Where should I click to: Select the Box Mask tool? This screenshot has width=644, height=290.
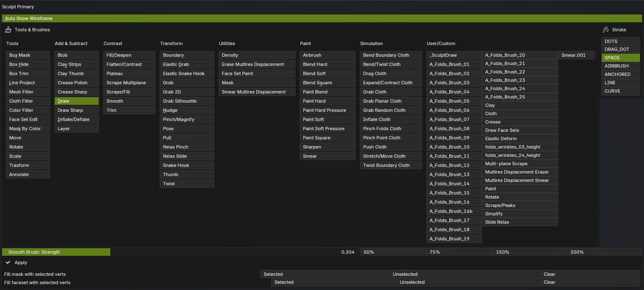pos(28,55)
